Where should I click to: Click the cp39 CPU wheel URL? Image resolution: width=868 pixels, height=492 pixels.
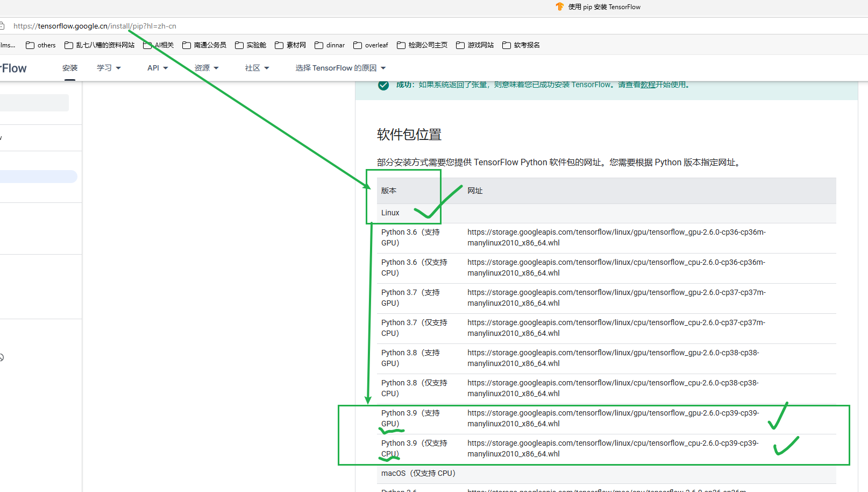(x=613, y=448)
